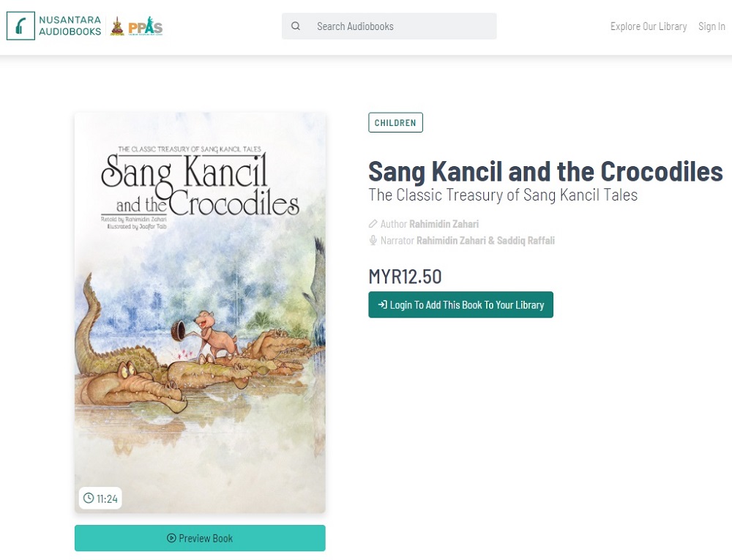Click the book title Sang Kancil and the Crocodiles
Image resolution: width=732 pixels, height=560 pixels.
click(545, 171)
